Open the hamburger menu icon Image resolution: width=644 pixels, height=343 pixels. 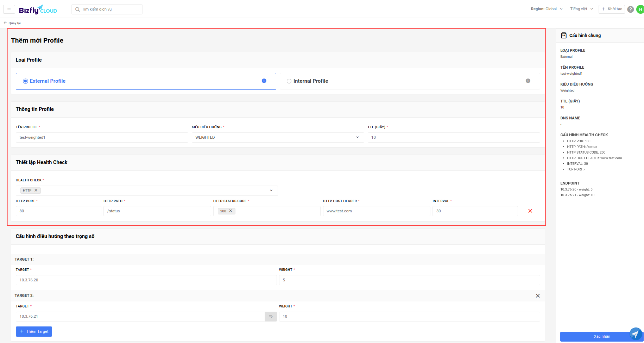pyautogui.click(x=9, y=9)
